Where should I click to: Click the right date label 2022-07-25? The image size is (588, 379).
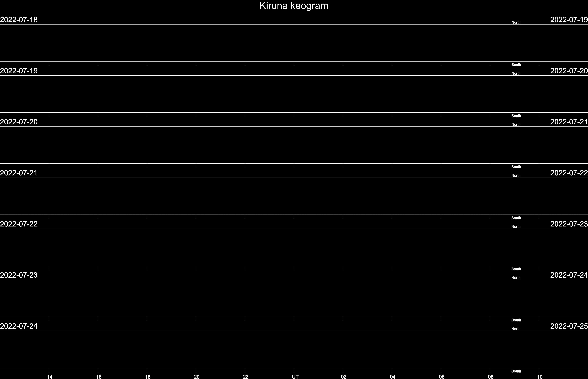569,326
